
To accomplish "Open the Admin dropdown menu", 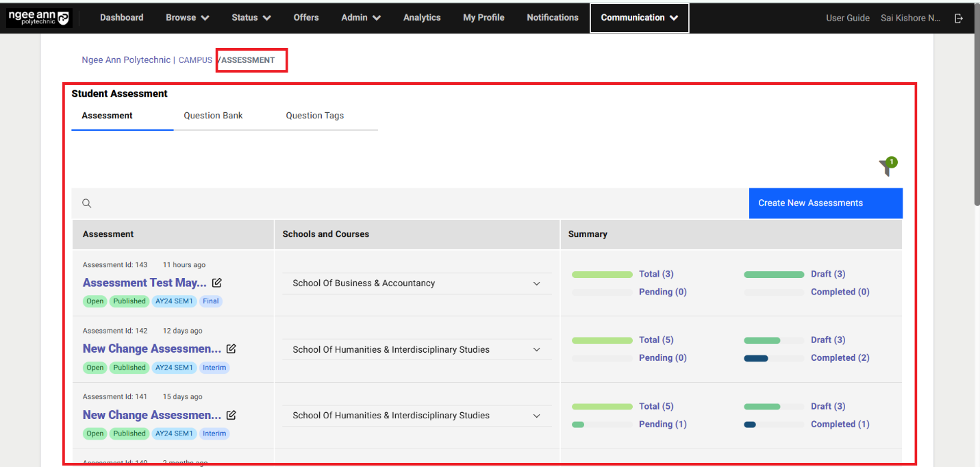I will (361, 18).
